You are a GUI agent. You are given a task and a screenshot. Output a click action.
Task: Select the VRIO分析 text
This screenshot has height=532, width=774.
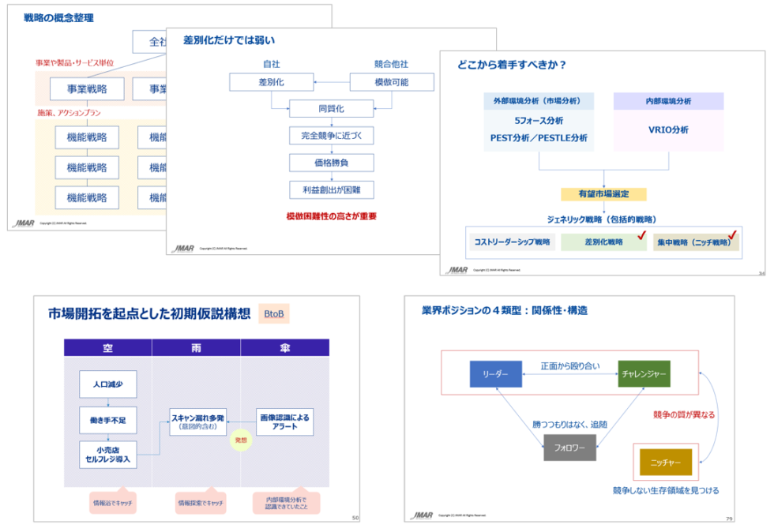[668, 129]
